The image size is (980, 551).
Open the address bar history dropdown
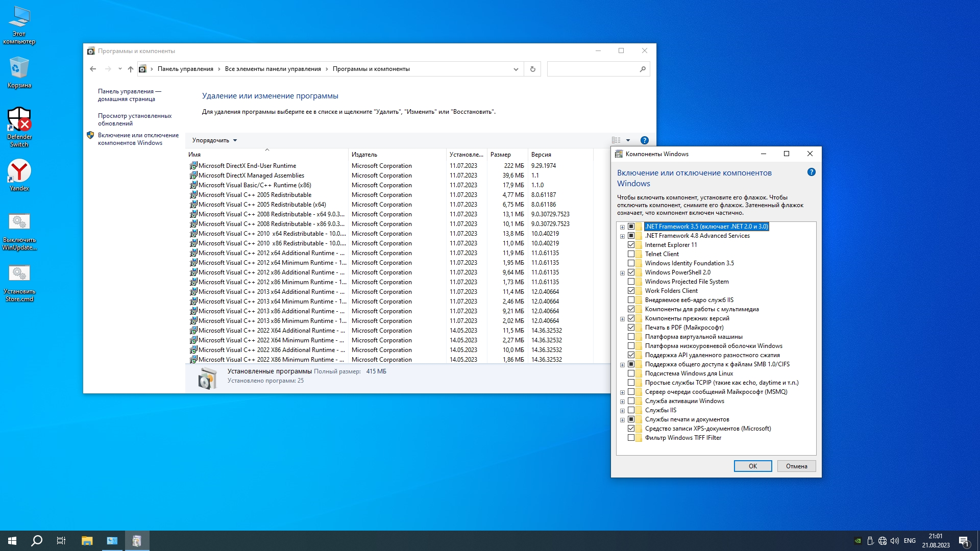516,69
